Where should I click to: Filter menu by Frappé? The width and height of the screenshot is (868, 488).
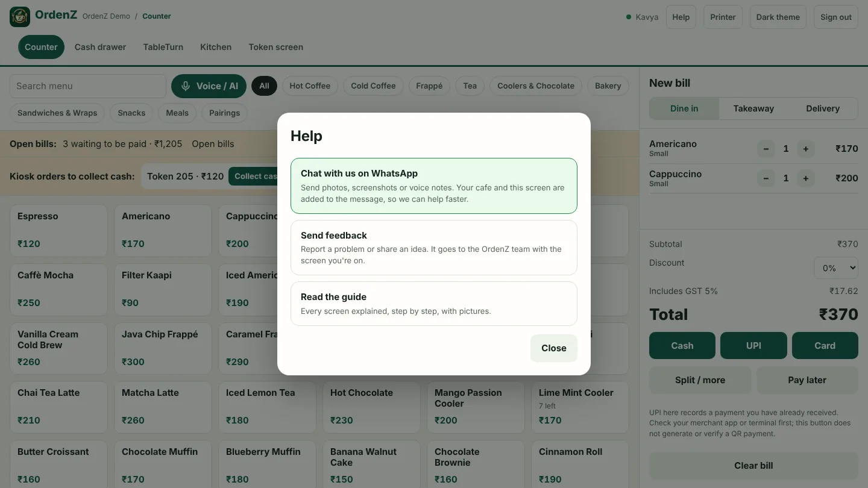coord(429,86)
